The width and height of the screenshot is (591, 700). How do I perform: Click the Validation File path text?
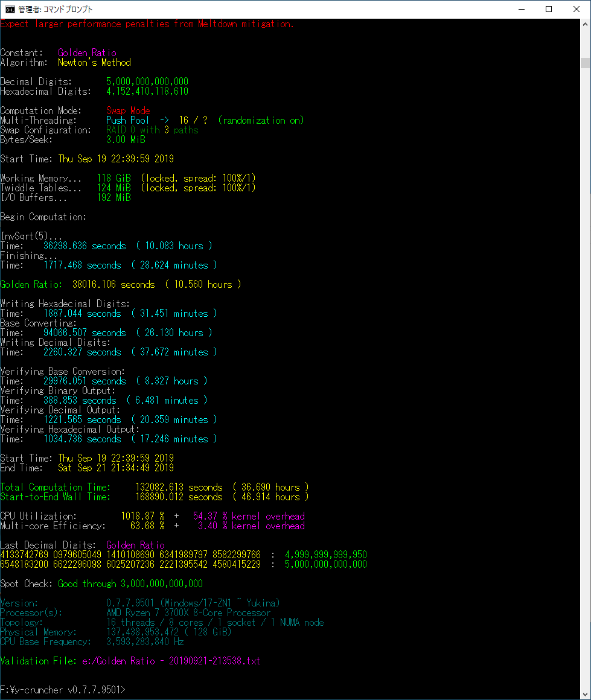click(171, 661)
